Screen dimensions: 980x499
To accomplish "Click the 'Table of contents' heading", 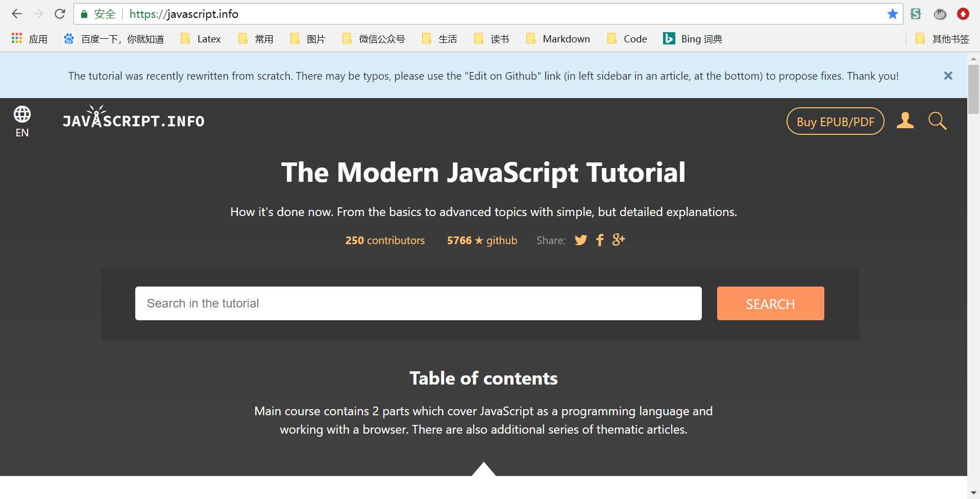I will pos(483,378).
